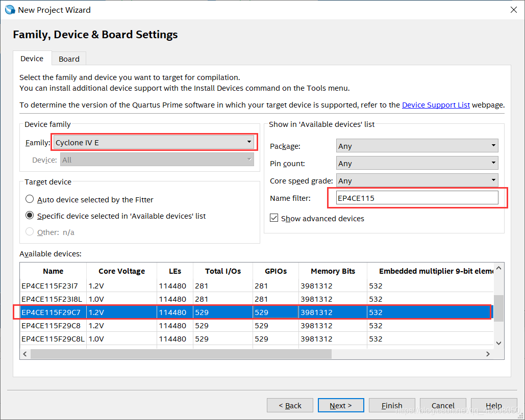Click the 1.0V voltage cell of EP4CE115F23I8L
Image resolution: width=525 pixels, height=420 pixels.
pyautogui.click(x=121, y=299)
